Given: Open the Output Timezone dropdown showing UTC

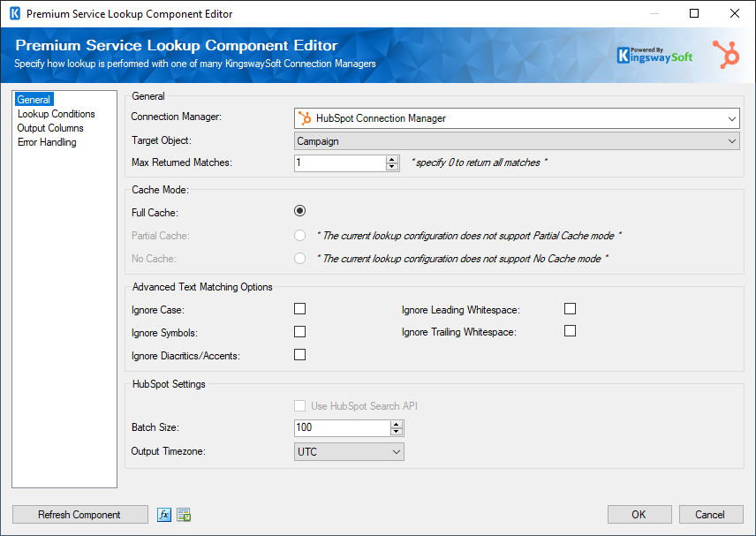Looking at the screenshot, I should 349,451.
